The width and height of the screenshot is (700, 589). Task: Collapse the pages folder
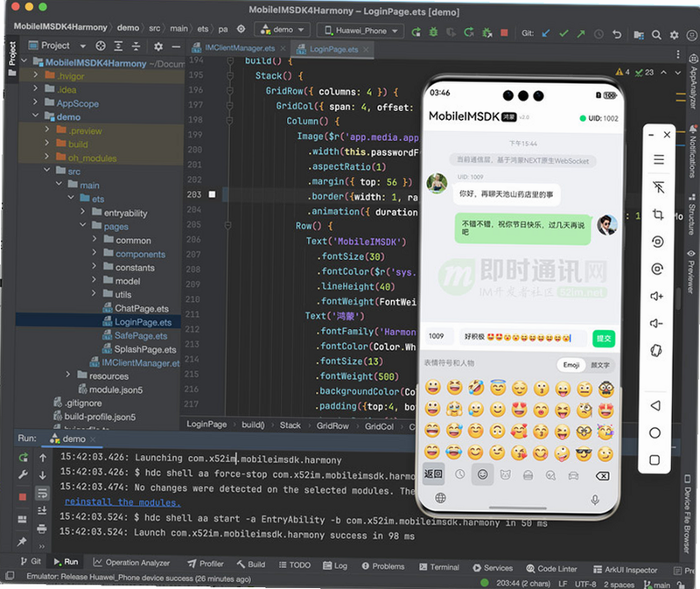82,225
